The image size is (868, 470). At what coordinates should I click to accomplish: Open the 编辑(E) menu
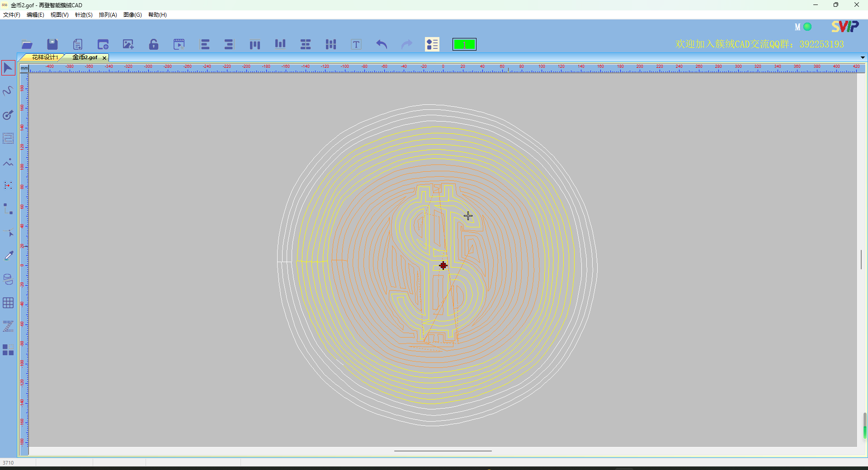coord(35,15)
